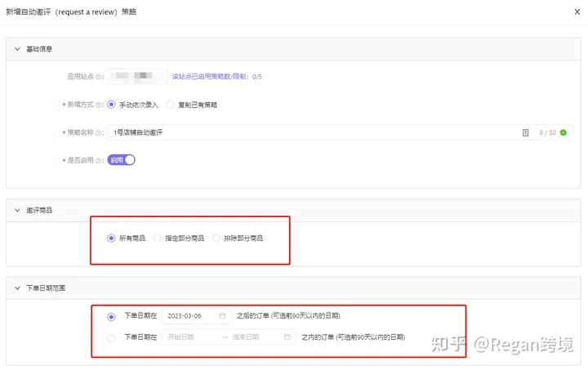Select the 复制已有策略 radio option
The width and height of the screenshot is (588, 370).
pyautogui.click(x=170, y=105)
